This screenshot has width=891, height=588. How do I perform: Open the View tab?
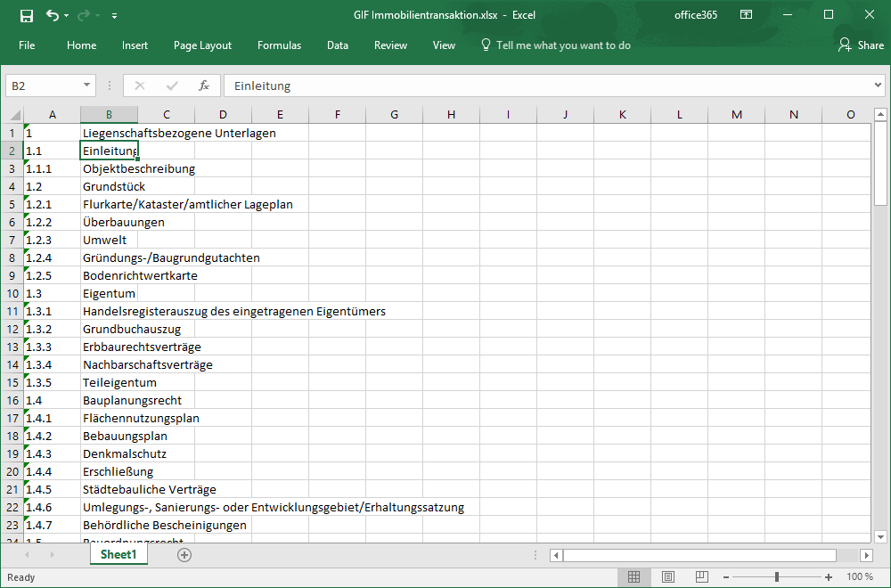click(x=444, y=45)
